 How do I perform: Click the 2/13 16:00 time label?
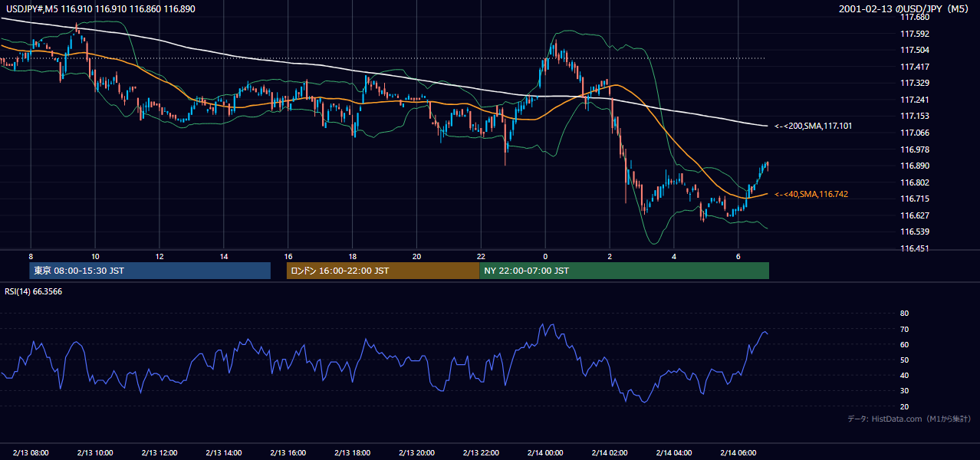(288, 453)
